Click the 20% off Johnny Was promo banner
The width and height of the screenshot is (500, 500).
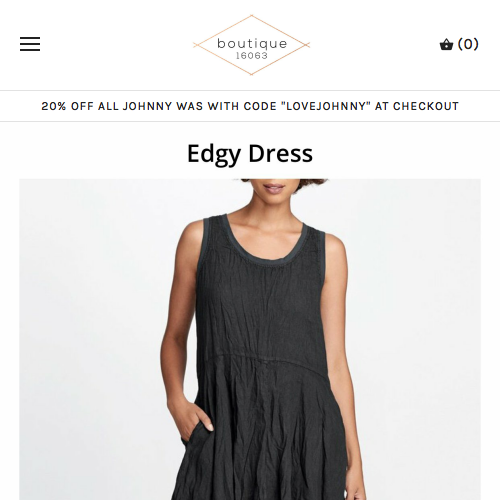point(250,106)
